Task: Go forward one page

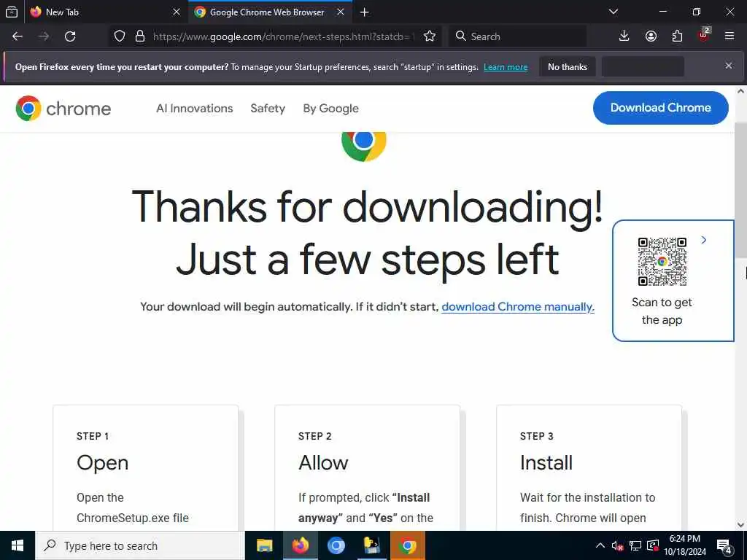Action: pos(44,36)
